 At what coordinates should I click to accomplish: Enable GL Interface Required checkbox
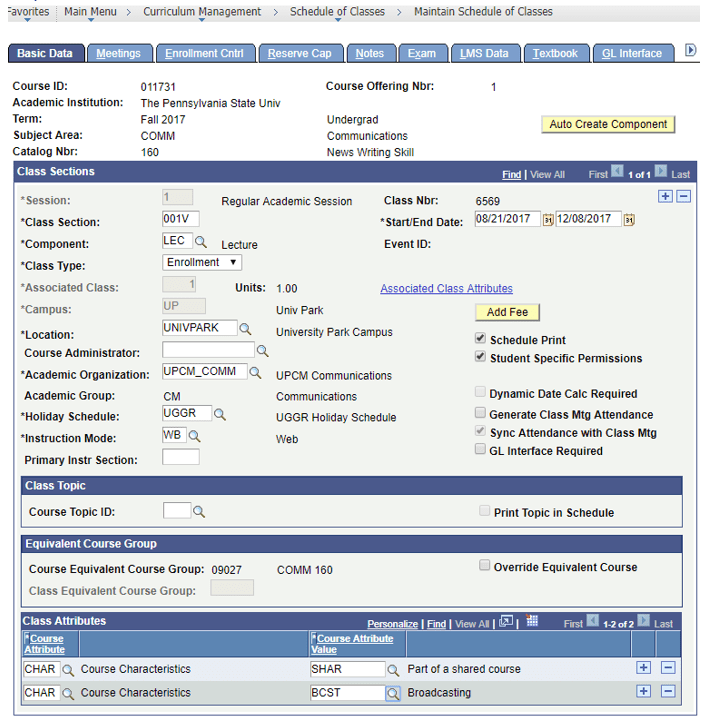click(480, 449)
